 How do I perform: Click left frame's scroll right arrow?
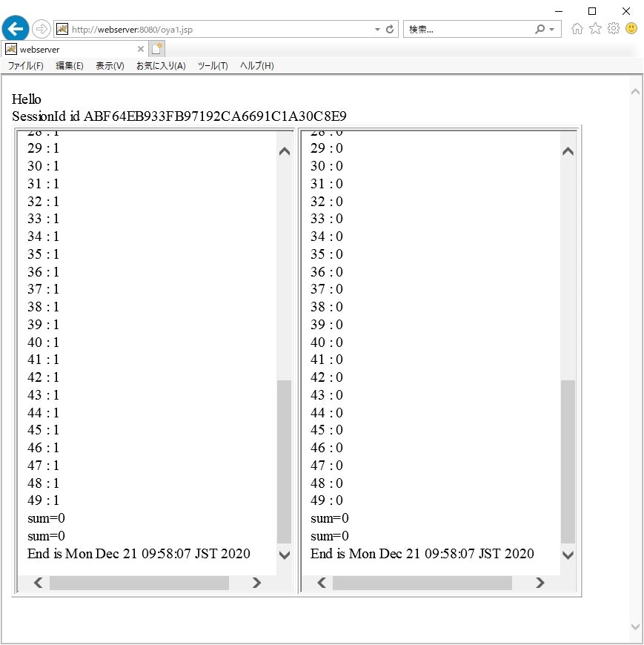pyautogui.click(x=256, y=583)
